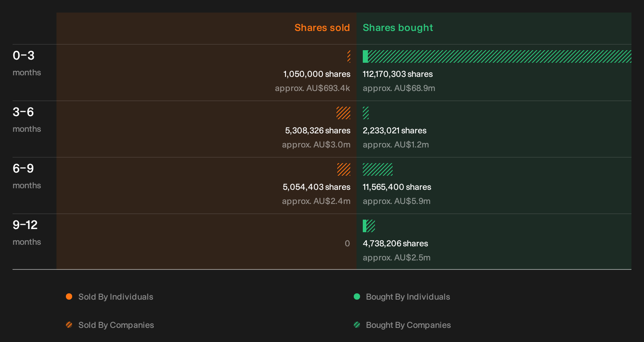Viewport: 644px width, 342px height.
Task: Click approx. AU$3.0m amount
Action: (316, 145)
